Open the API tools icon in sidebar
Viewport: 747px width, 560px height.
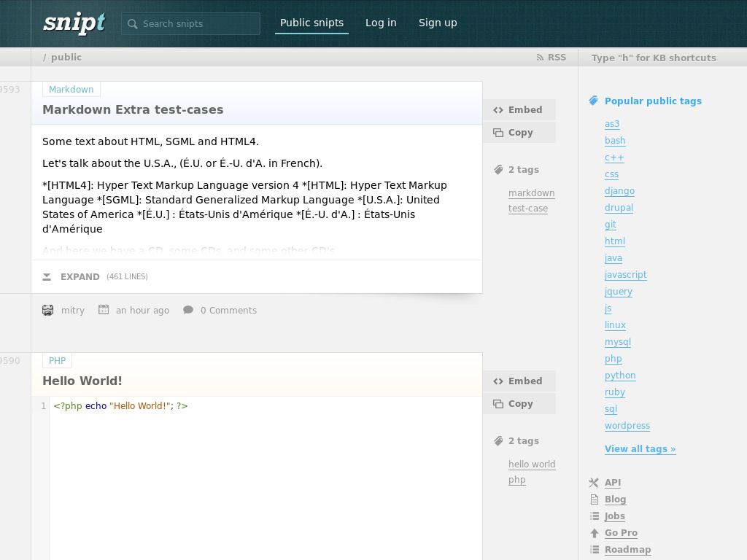pyautogui.click(x=595, y=483)
